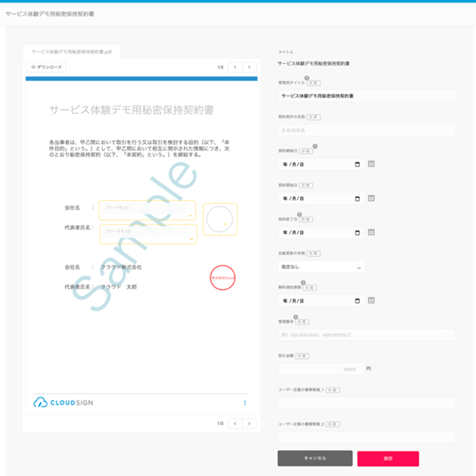Click the サービス体験デモ用秘密保持契約書 page header title
The width and height of the screenshot is (476, 476).
pos(50,14)
